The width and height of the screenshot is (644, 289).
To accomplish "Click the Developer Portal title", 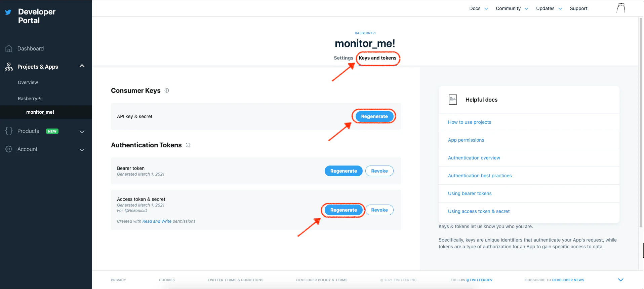I will (x=37, y=16).
